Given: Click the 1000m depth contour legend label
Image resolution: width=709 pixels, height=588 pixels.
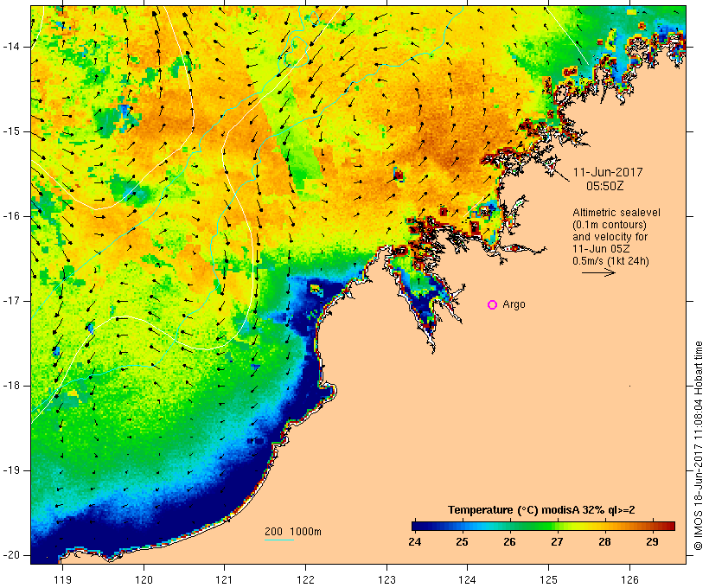Looking at the screenshot, I should [x=306, y=532].
